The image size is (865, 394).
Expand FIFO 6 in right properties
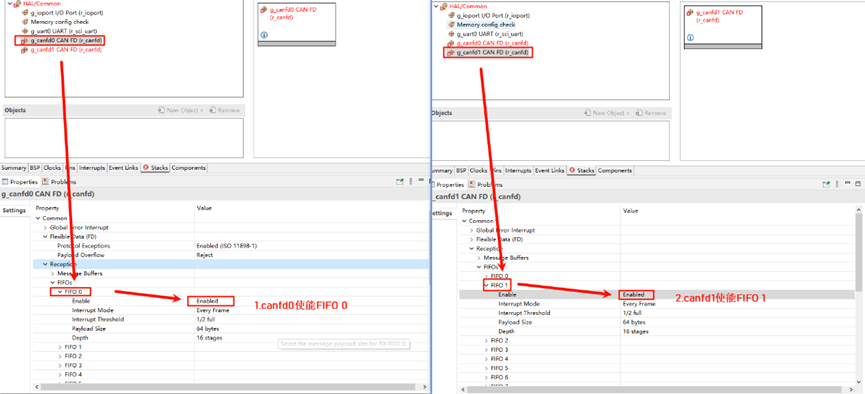(486, 377)
